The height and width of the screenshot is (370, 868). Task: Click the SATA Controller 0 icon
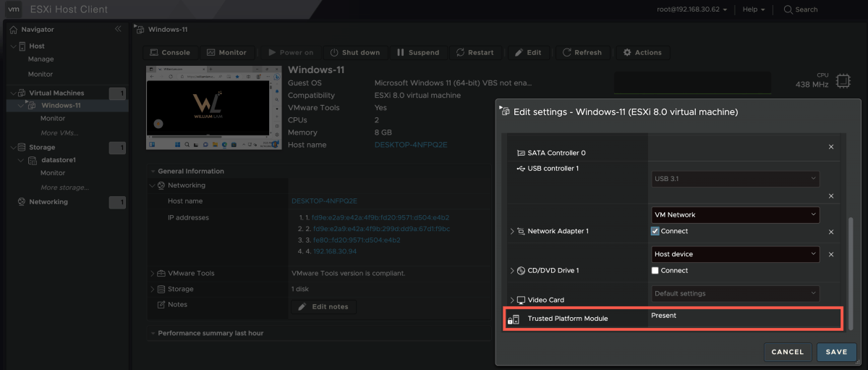coord(521,153)
